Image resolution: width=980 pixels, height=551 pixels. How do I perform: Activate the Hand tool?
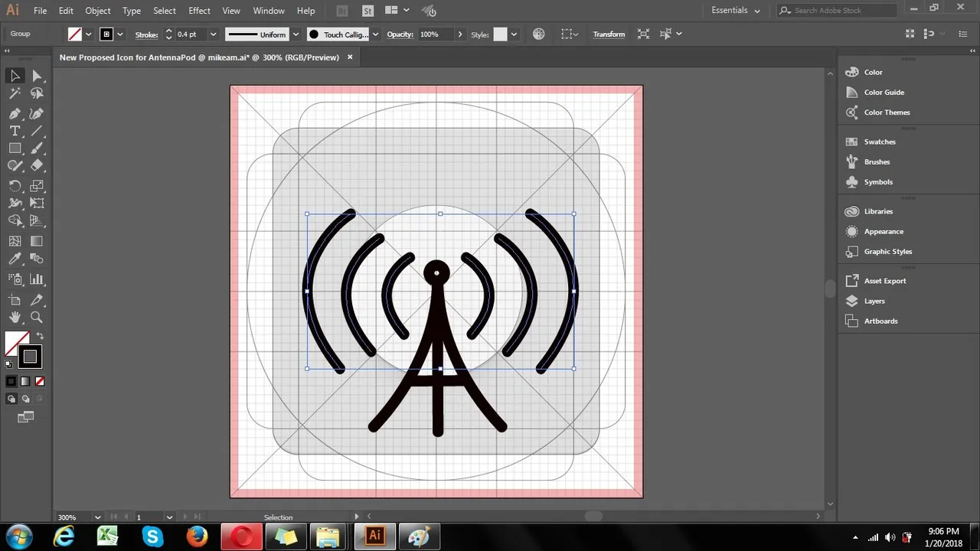click(15, 317)
